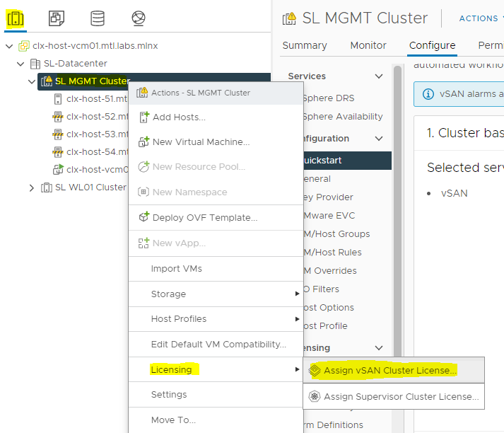Click the New Virtual Machine icon
Screen dimensions: 504x433
pyautogui.click(x=143, y=142)
